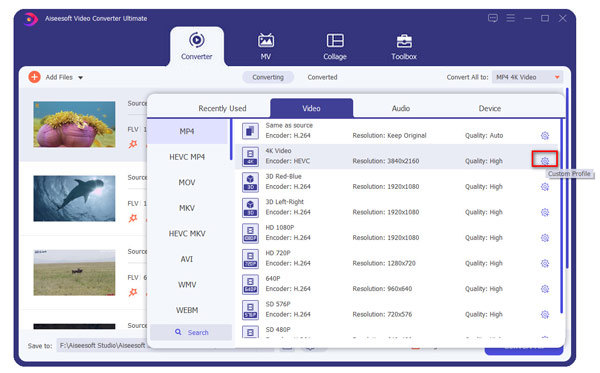Open the feedback chat icon in title bar
Image resolution: width=600 pixels, height=373 pixels.
[x=493, y=18]
